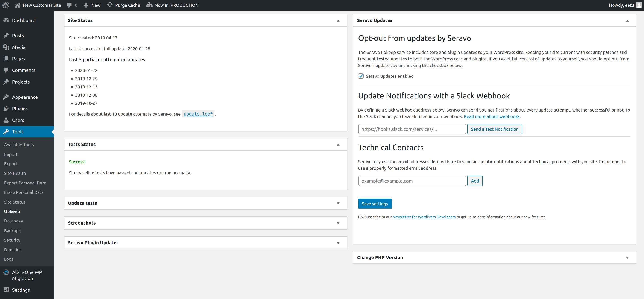Click the Plugins plug icon
Image resolution: width=644 pixels, height=299 pixels.
(6, 108)
